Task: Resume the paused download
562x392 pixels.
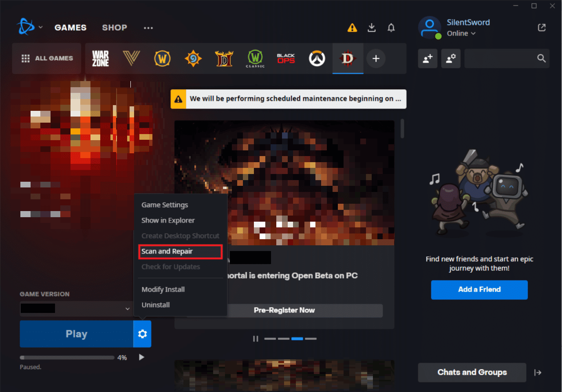Action: click(x=141, y=357)
